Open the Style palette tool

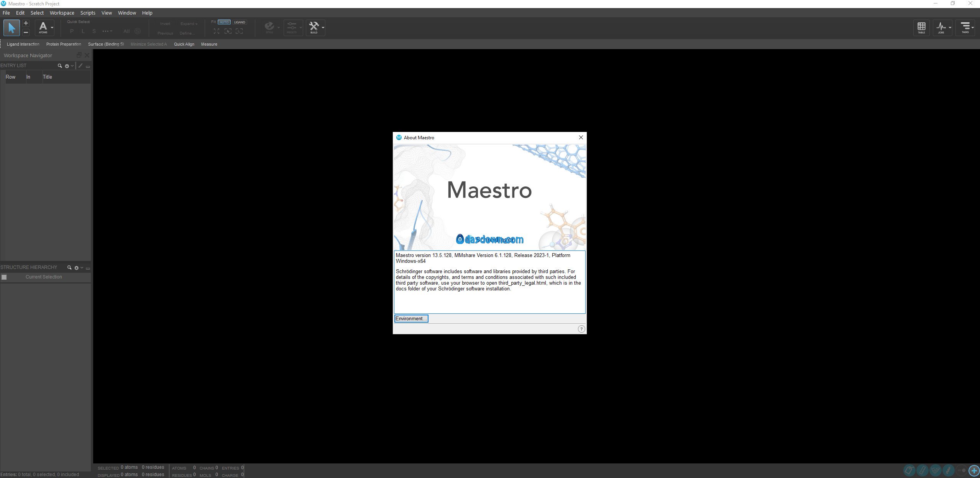point(269,27)
